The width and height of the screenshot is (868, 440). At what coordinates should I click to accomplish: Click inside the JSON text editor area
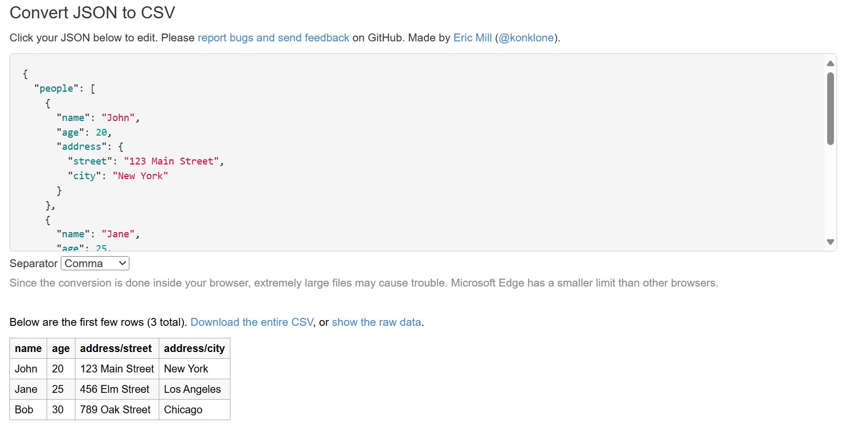tap(417, 152)
